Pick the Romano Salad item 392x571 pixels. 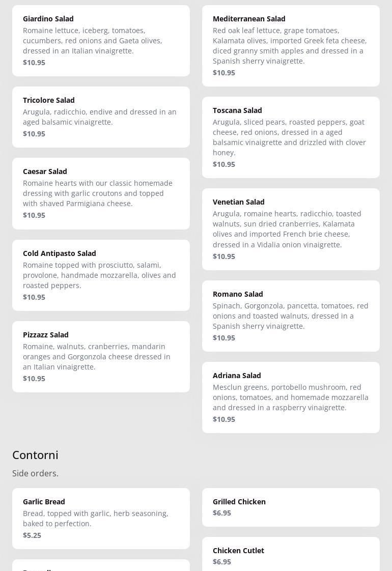point(291,316)
